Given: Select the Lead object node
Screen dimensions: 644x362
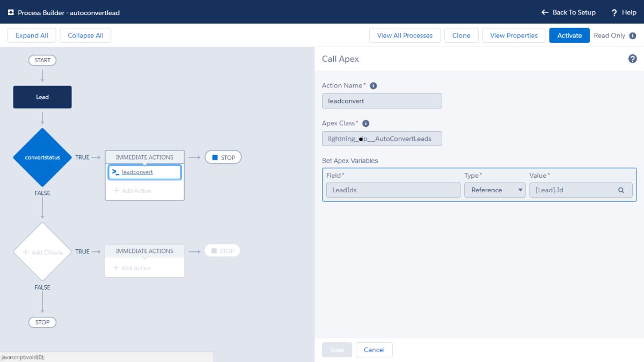Looking at the screenshot, I should tap(42, 97).
